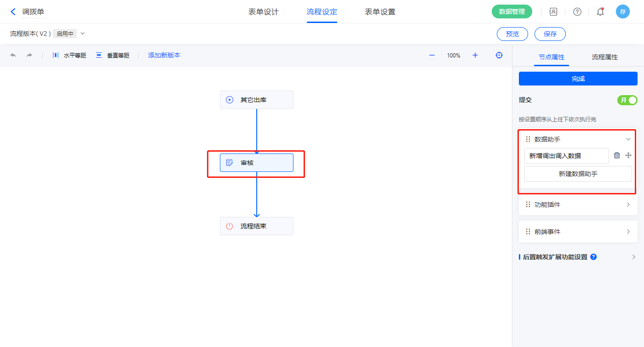Click the 新建数据助手 button

tap(578, 174)
